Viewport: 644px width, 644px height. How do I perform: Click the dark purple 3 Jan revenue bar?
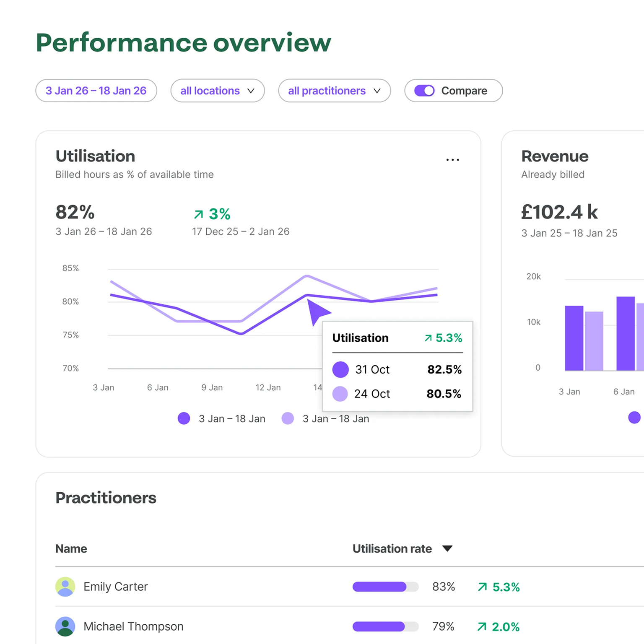(x=574, y=338)
